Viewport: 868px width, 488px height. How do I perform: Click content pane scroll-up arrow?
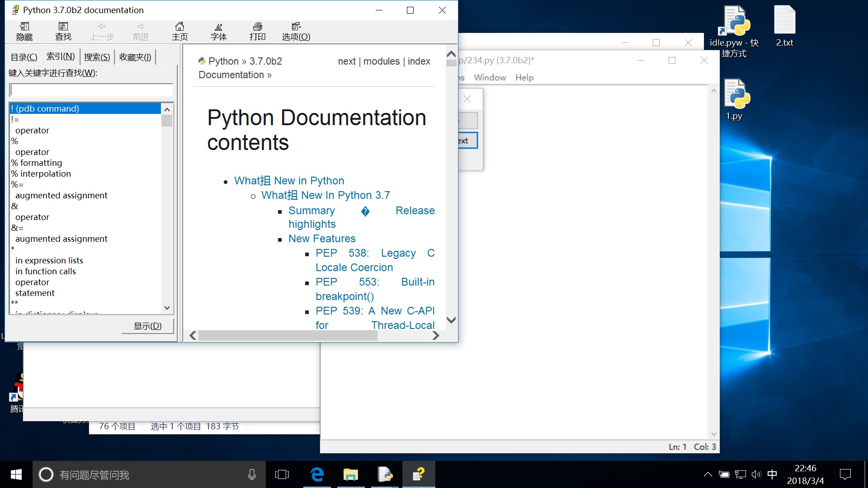coord(451,54)
